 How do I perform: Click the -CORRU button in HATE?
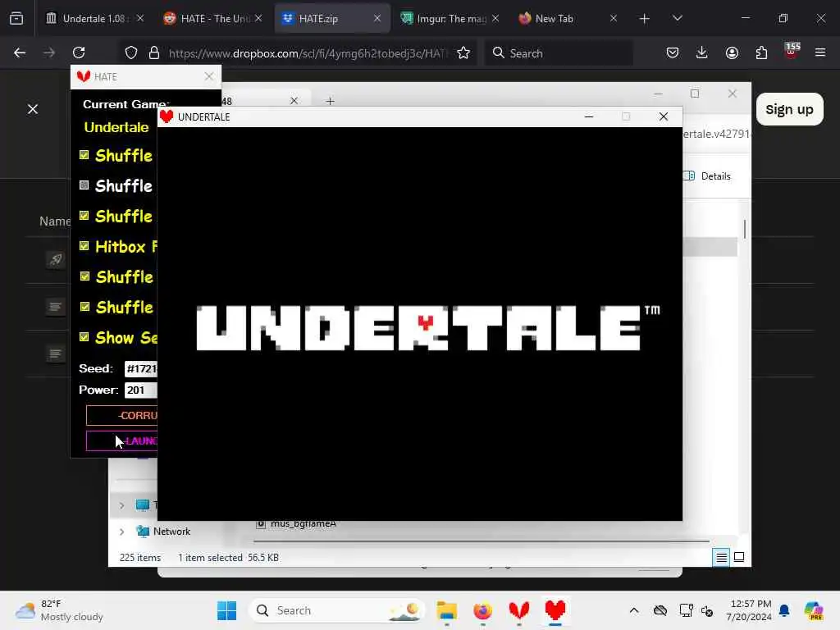pyautogui.click(x=121, y=415)
